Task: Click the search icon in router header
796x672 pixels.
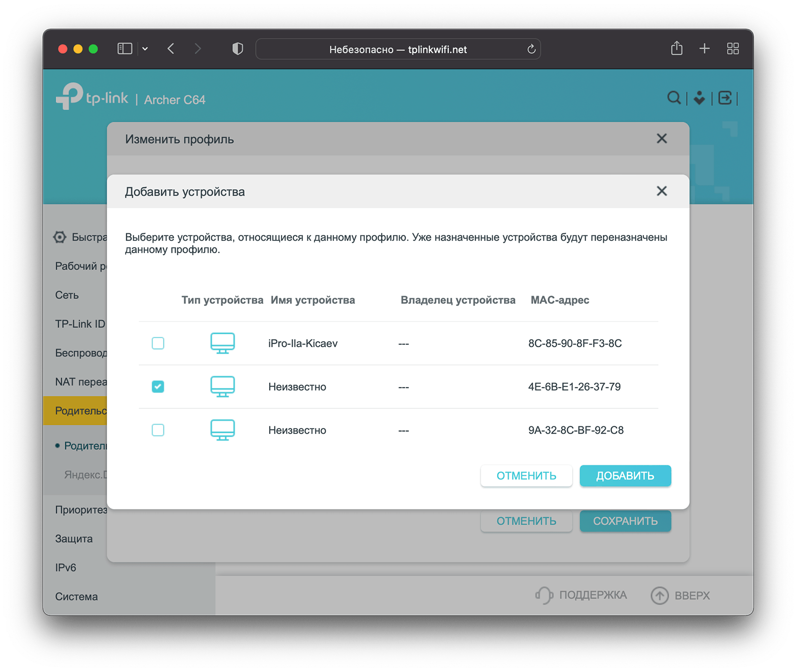Action: point(674,98)
